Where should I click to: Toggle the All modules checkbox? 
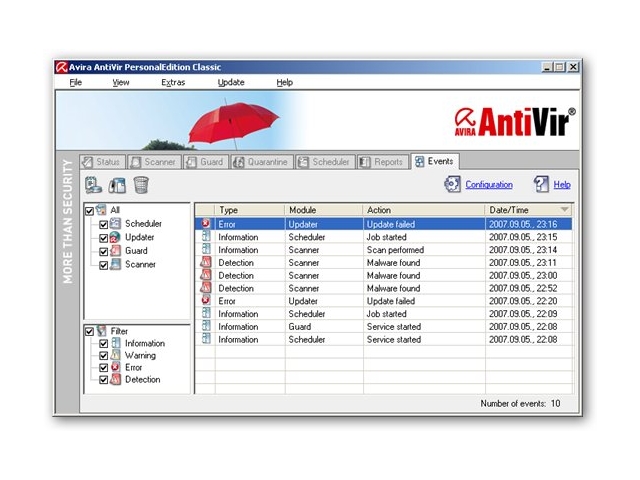pyautogui.click(x=89, y=211)
